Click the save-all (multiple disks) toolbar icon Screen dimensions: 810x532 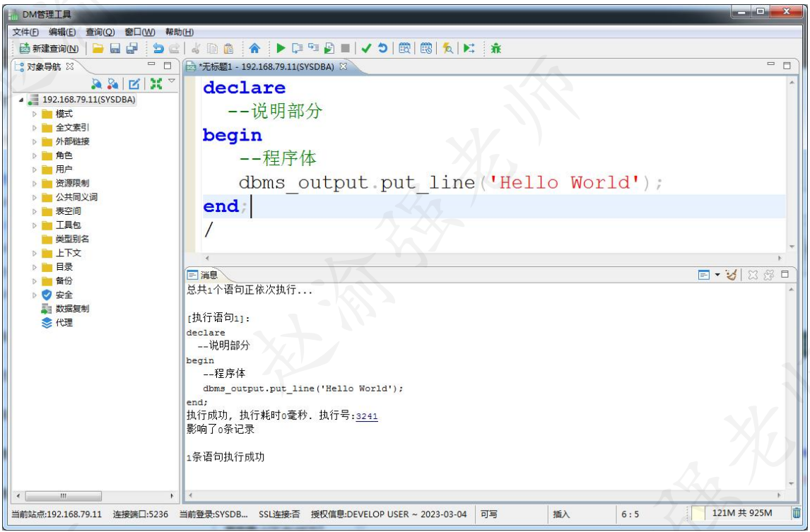[132, 49]
